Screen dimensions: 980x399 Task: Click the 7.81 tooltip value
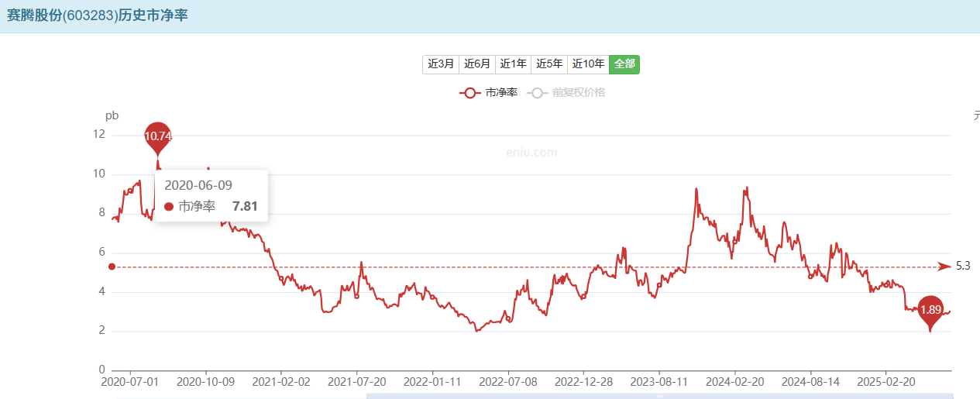(x=245, y=207)
